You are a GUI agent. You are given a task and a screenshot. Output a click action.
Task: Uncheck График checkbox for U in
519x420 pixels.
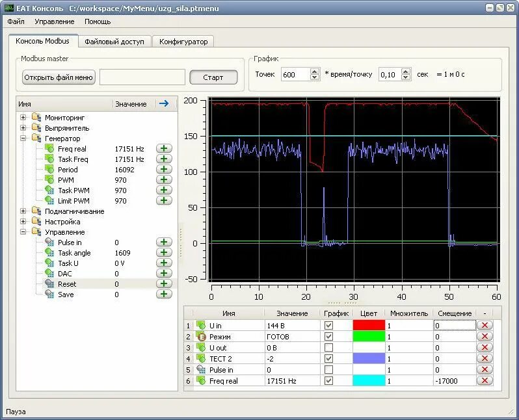tap(328, 325)
